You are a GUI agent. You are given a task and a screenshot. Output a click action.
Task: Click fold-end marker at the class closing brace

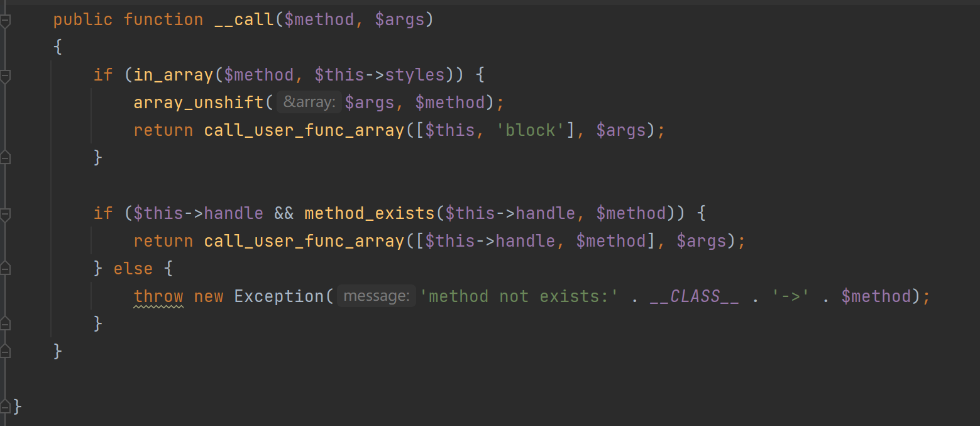tap(5, 406)
